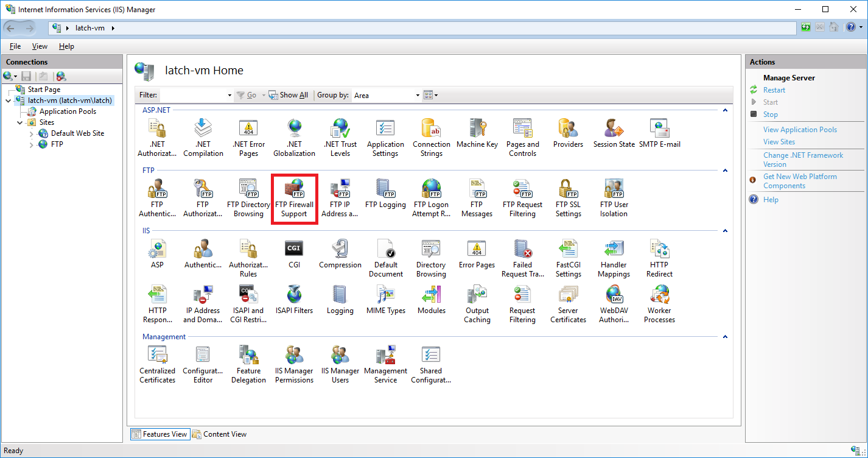Collapse the FTP group section
The height and width of the screenshot is (458, 868).
725,171
